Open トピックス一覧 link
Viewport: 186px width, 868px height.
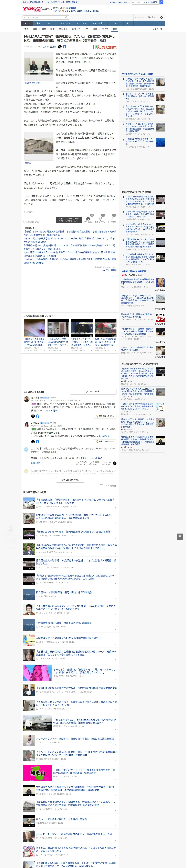pos(155,29)
